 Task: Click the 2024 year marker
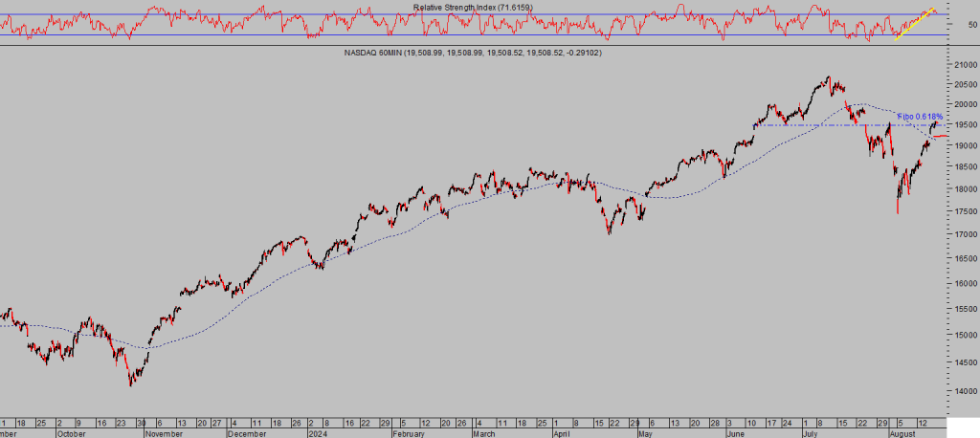(317, 432)
